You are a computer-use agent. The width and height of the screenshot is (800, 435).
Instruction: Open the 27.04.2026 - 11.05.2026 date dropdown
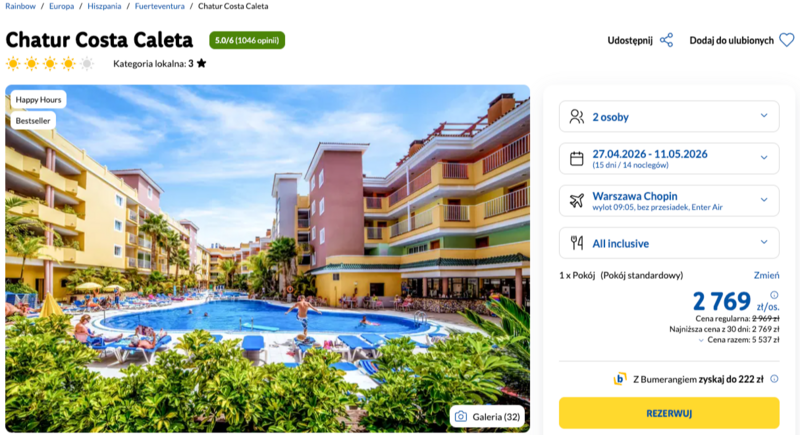tap(669, 159)
